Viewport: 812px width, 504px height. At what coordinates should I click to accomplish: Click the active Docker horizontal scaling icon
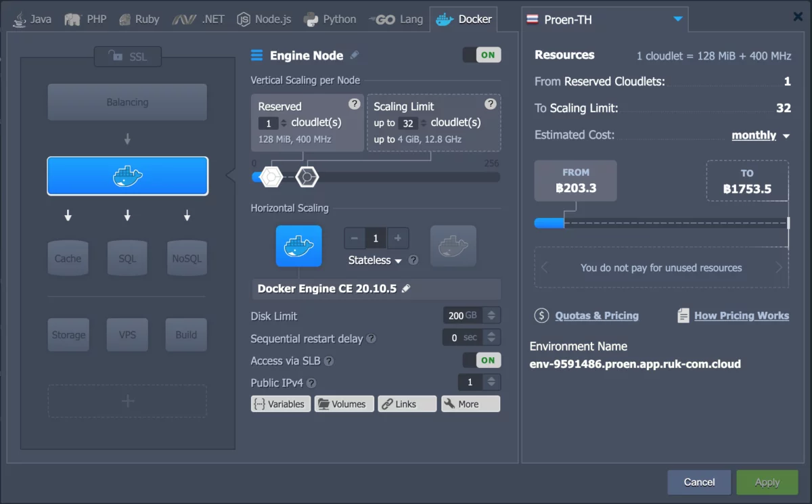click(x=299, y=246)
